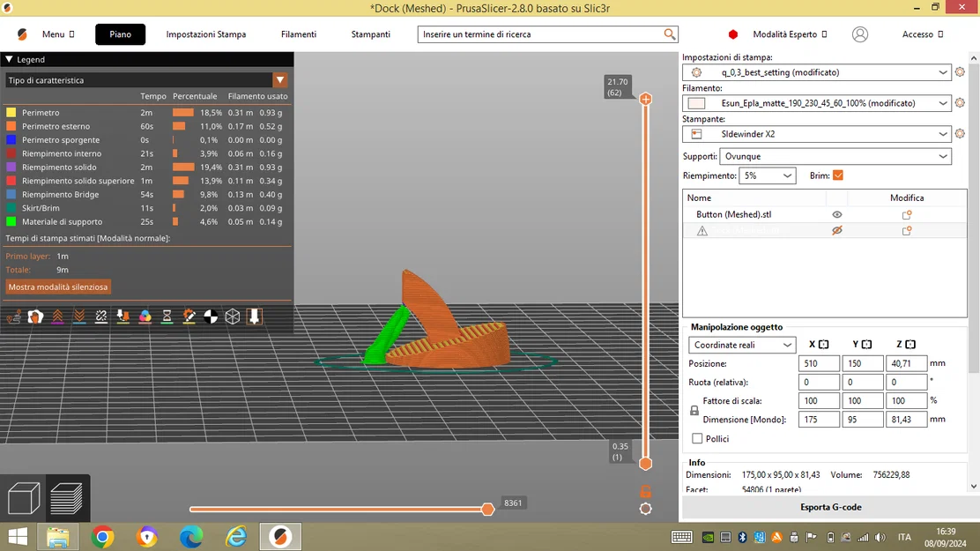Open Stampante preset dropdown
980x551 pixels.
point(817,133)
